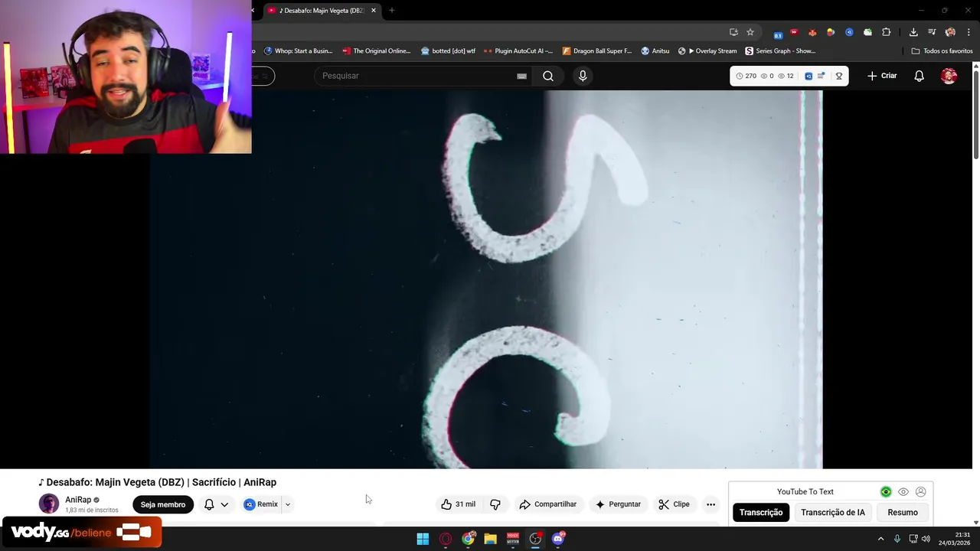Click the Remix button

(261, 504)
